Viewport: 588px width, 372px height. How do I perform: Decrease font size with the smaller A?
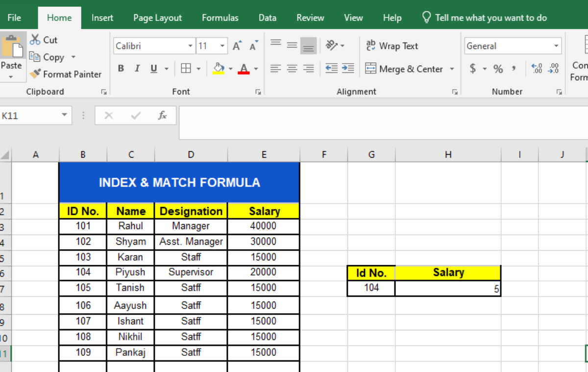click(x=253, y=46)
